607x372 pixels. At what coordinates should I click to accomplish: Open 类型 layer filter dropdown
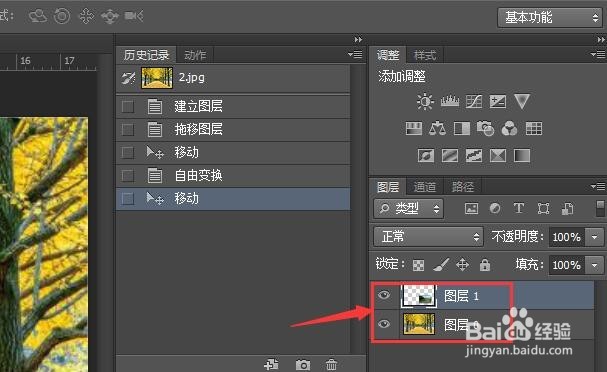pyautogui.click(x=408, y=209)
